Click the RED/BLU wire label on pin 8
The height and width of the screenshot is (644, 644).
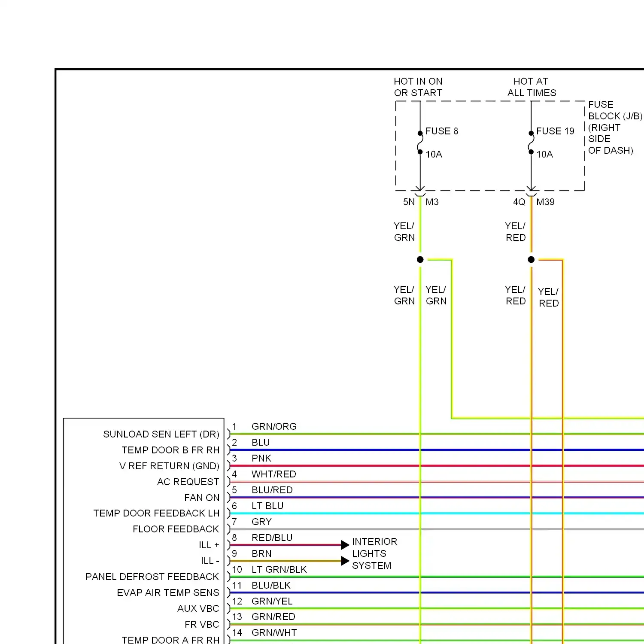(272, 538)
